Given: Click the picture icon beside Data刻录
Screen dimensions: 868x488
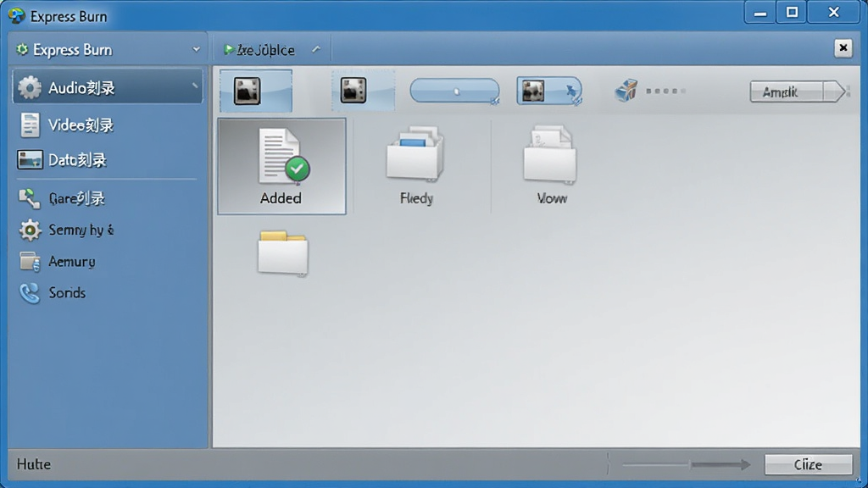Looking at the screenshot, I should click(x=30, y=160).
